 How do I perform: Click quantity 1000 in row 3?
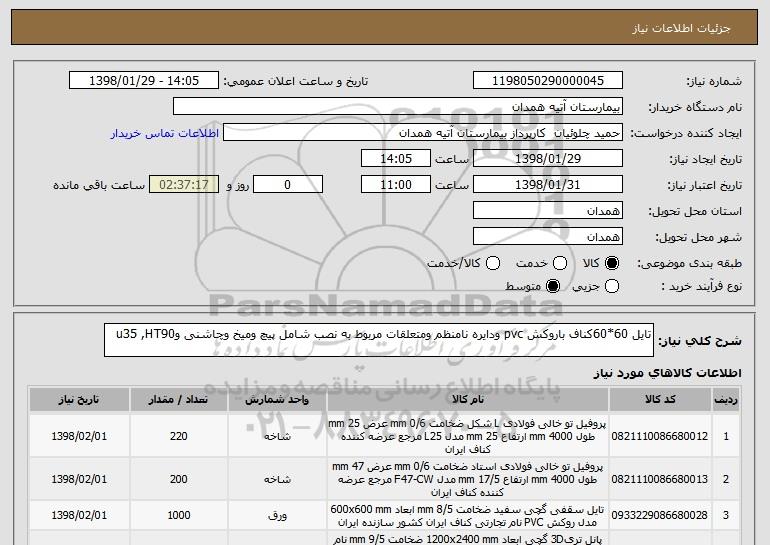(x=178, y=515)
